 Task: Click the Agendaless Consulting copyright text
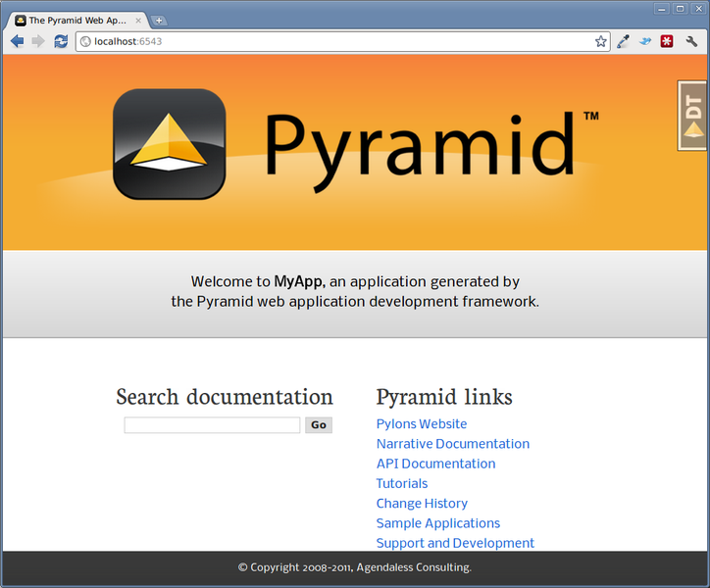pos(355,567)
